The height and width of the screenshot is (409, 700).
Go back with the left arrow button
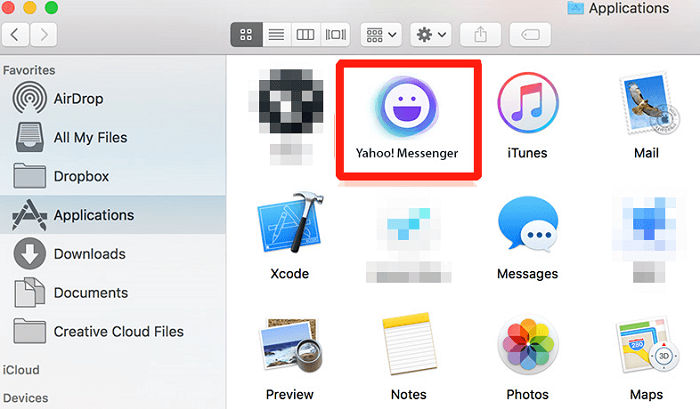coord(15,34)
